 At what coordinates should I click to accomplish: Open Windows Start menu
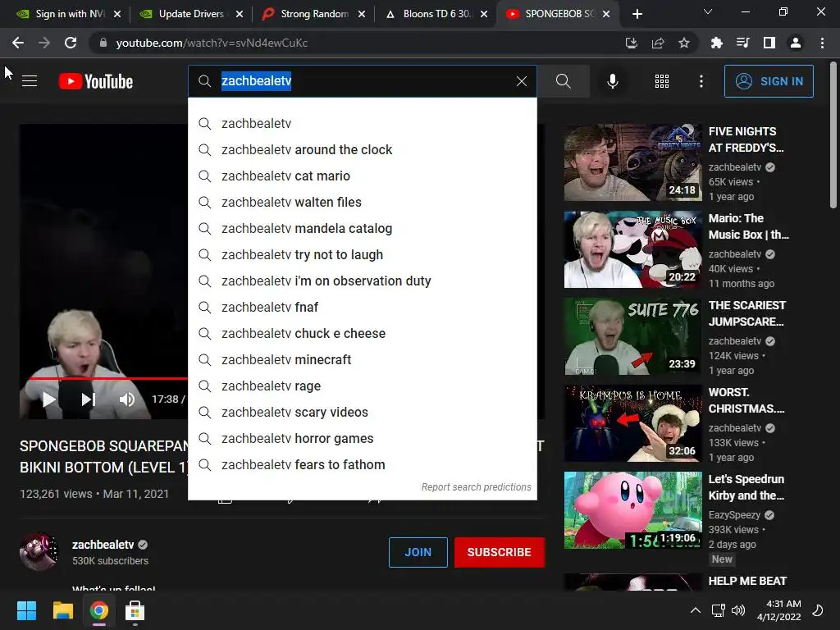pyautogui.click(x=26, y=610)
